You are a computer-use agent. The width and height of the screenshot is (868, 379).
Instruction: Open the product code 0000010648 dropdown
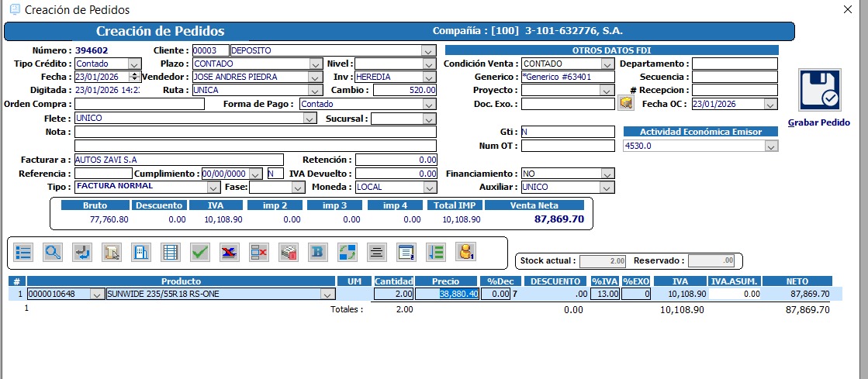click(x=97, y=294)
